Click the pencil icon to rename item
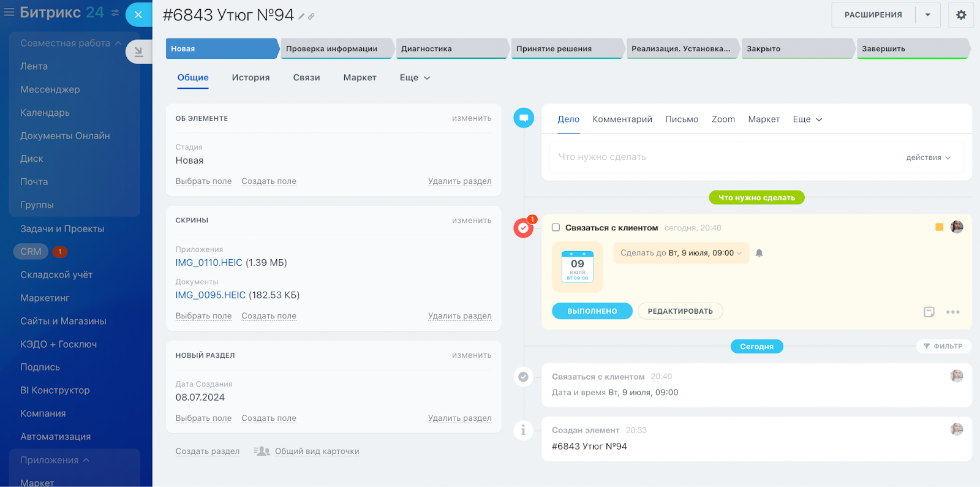Image resolution: width=980 pixels, height=487 pixels. tap(301, 17)
